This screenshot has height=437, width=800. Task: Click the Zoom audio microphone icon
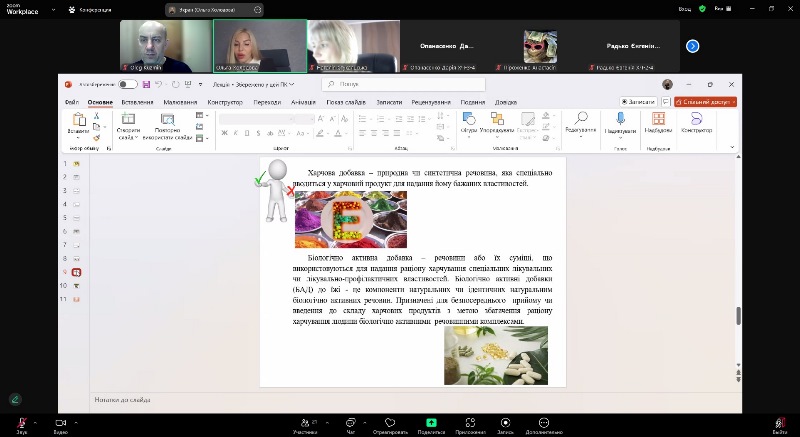[x=20, y=422]
